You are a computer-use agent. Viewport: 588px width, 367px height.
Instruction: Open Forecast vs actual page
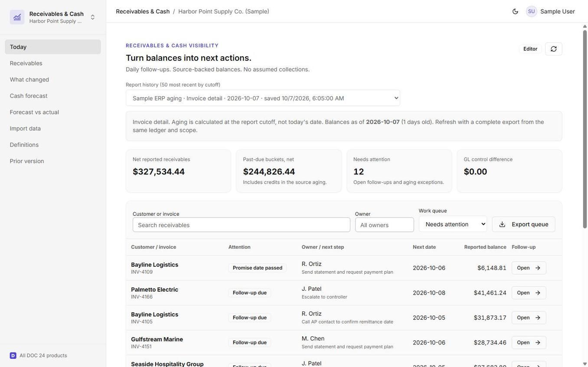click(x=53, y=112)
